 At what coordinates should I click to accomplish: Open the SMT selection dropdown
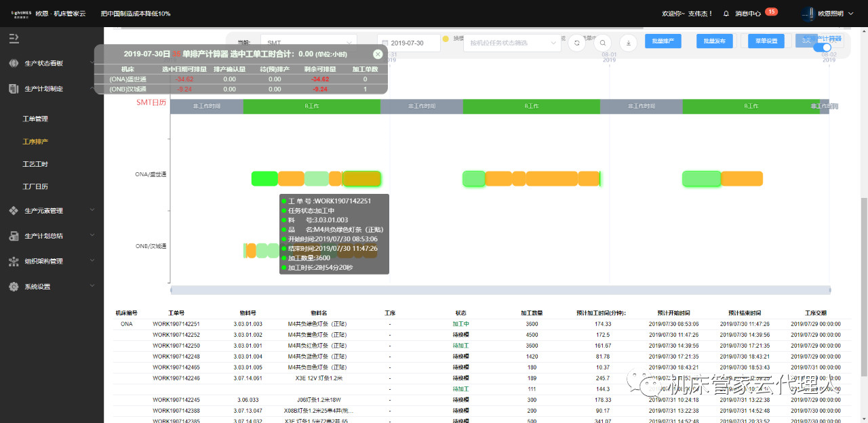coord(308,43)
